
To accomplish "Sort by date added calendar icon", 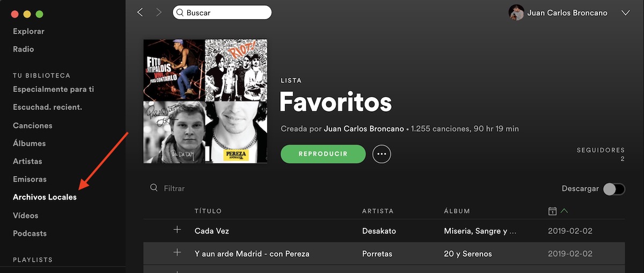I will (552, 211).
